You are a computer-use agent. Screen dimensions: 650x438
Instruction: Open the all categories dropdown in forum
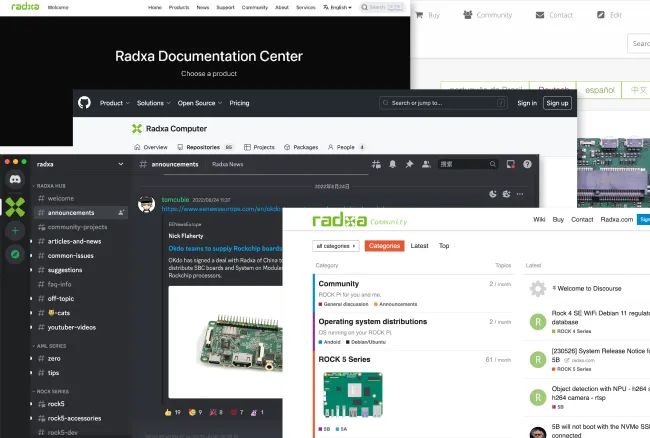tap(336, 246)
